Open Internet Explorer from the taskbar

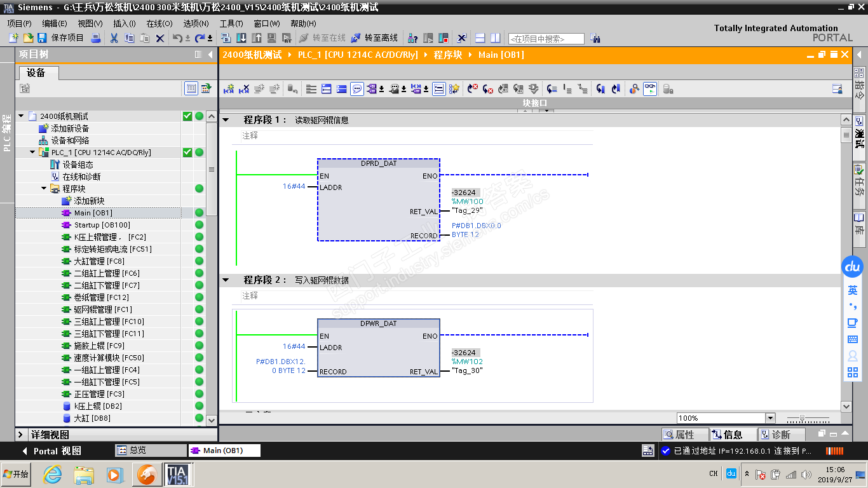[x=52, y=474]
